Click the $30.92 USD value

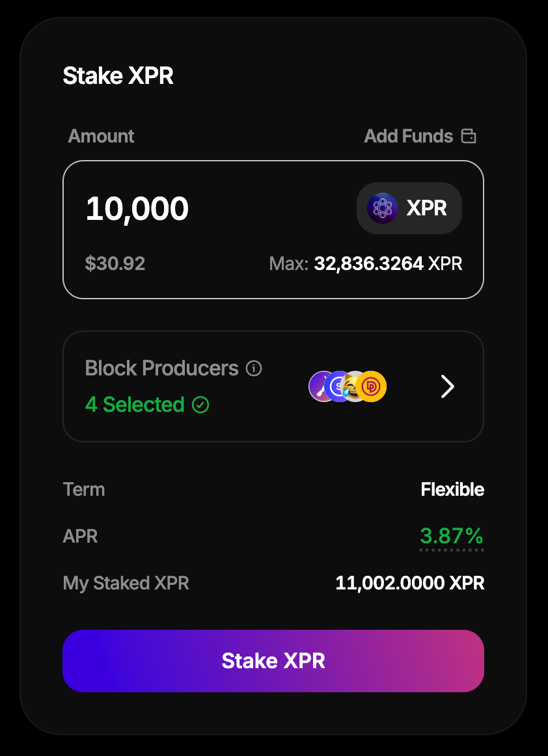tap(115, 263)
